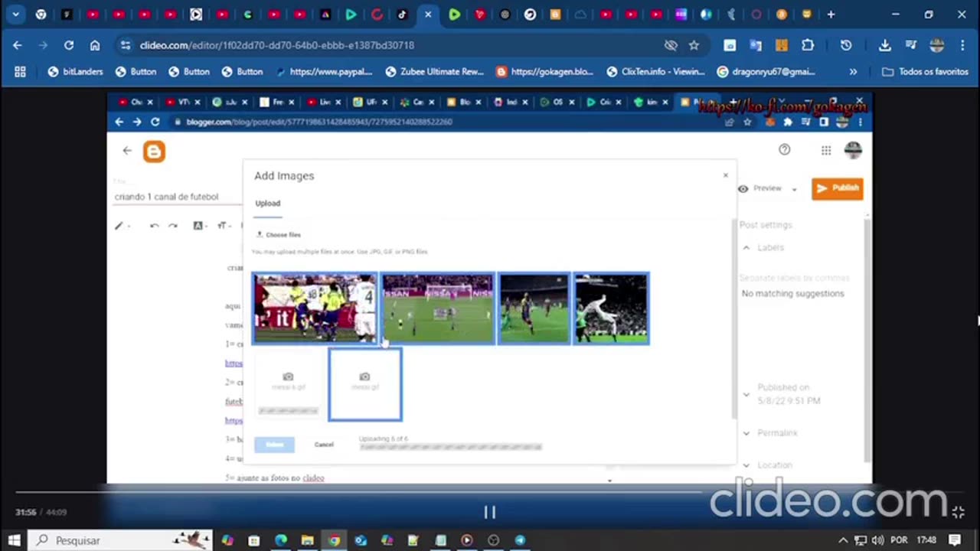The image size is (980, 551).
Task: Click the Blogger account avatar
Action: pyautogui.click(x=853, y=150)
